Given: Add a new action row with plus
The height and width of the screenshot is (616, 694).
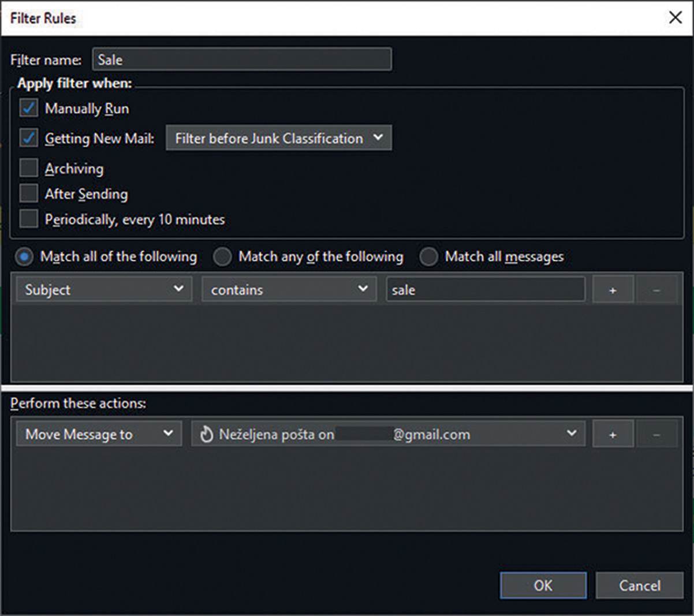Looking at the screenshot, I should pyautogui.click(x=613, y=434).
